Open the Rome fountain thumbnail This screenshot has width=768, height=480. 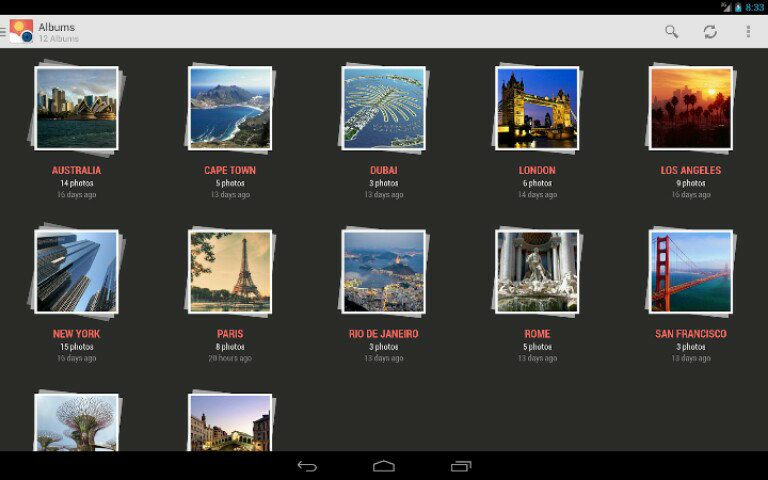(537, 271)
